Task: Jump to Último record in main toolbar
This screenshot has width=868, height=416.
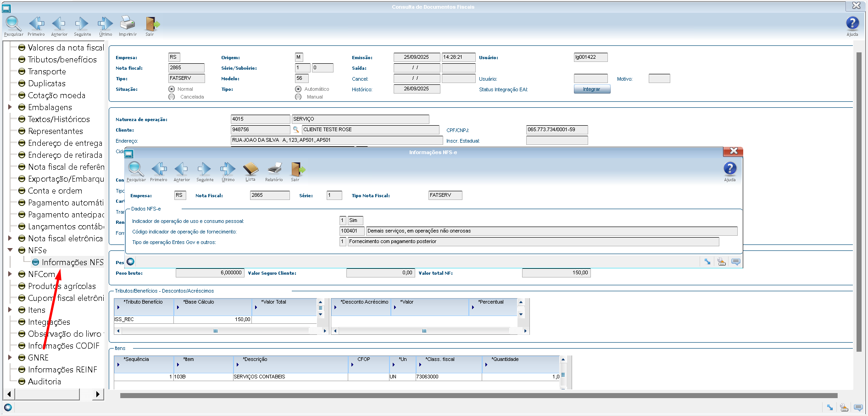Action: click(x=106, y=26)
